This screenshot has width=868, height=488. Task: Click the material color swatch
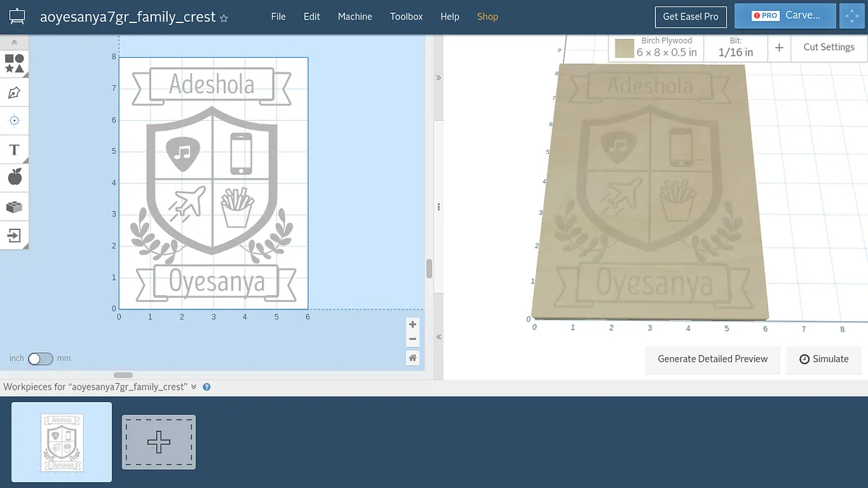624,48
